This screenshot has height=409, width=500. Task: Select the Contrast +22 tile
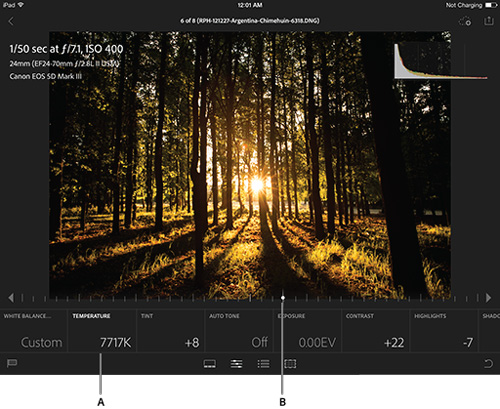point(375,330)
